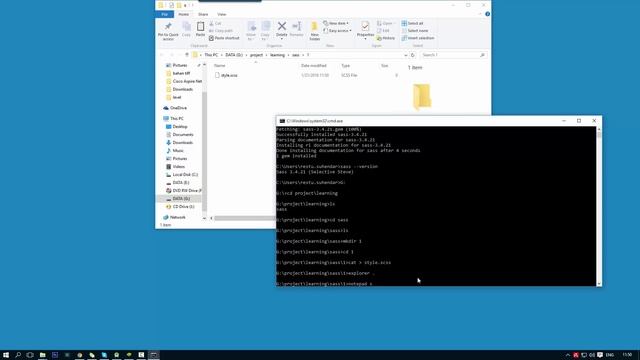Viewport: 640px width, 360px height.
Task: Open the Easy access dropdown
Action: [x=337, y=31]
